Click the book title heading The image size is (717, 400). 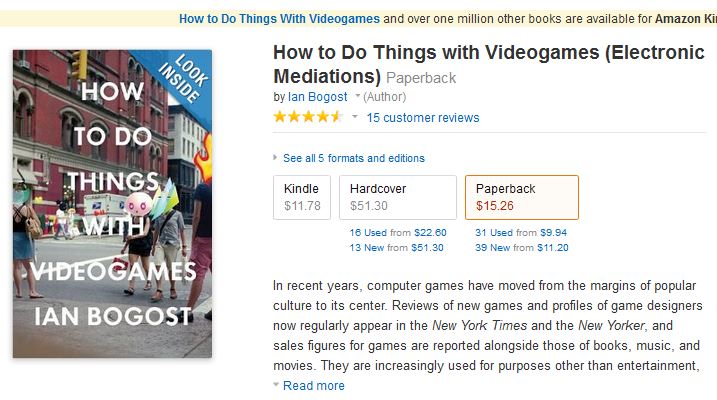488,64
